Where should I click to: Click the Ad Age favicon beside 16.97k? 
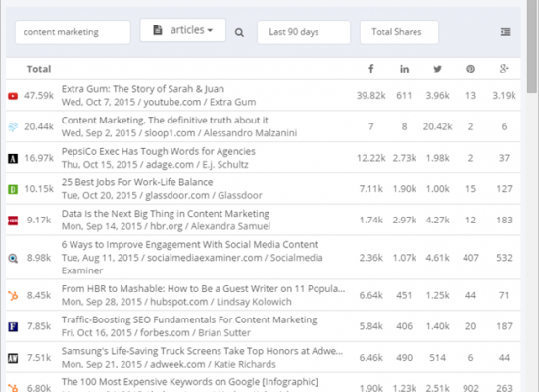click(x=13, y=158)
